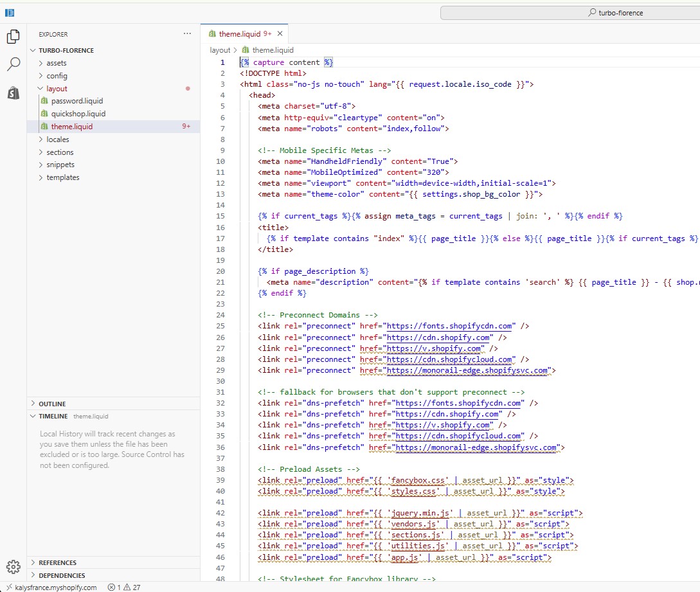The width and height of the screenshot is (700, 592).
Task: Click 'fancybox.css' text on line 39
Action: click(418, 480)
